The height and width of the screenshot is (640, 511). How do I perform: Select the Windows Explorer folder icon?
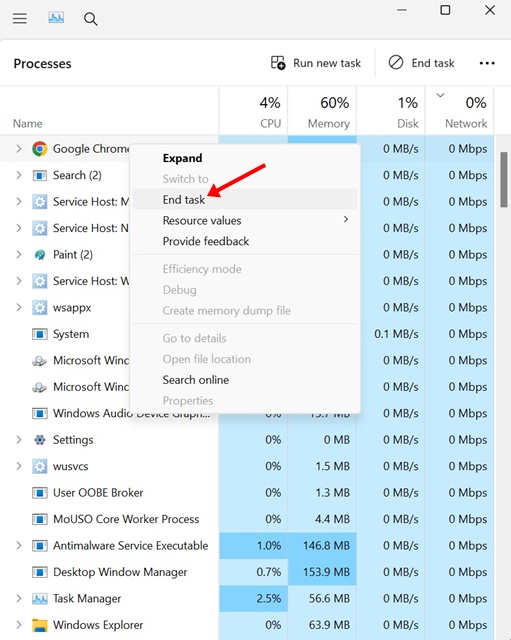click(x=40, y=625)
